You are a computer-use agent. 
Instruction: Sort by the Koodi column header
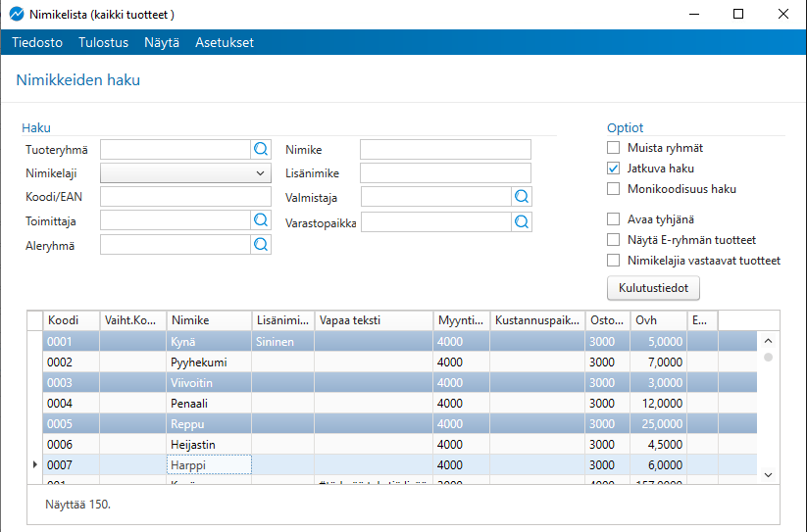point(71,320)
